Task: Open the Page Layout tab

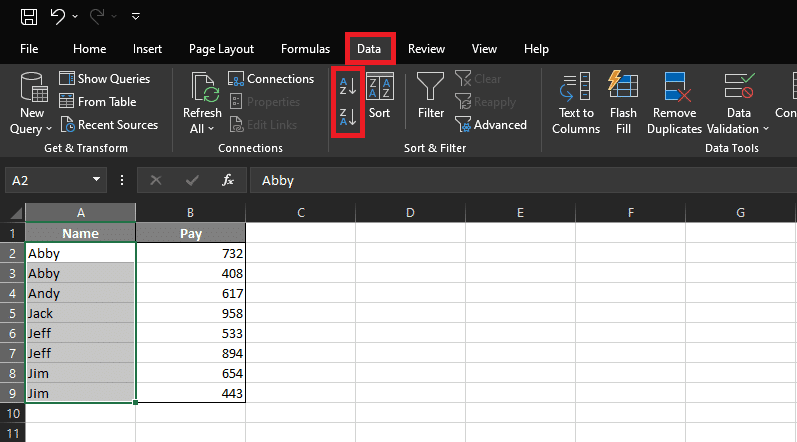Action: 221,48
